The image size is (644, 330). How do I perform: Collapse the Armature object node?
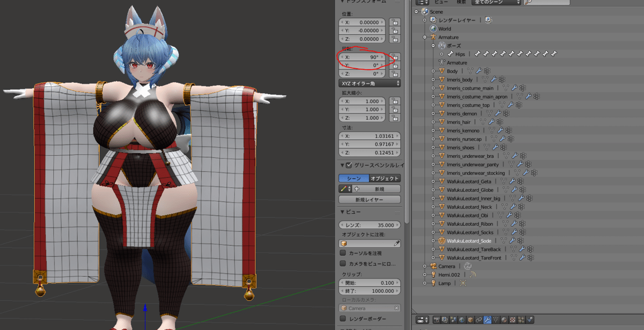[425, 37]
